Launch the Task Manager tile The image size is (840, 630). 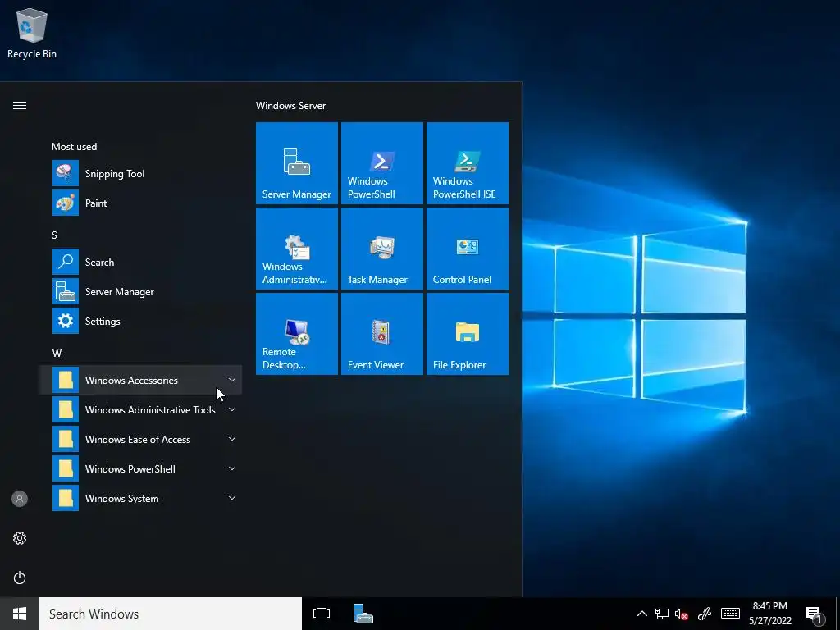click(382, 249)
